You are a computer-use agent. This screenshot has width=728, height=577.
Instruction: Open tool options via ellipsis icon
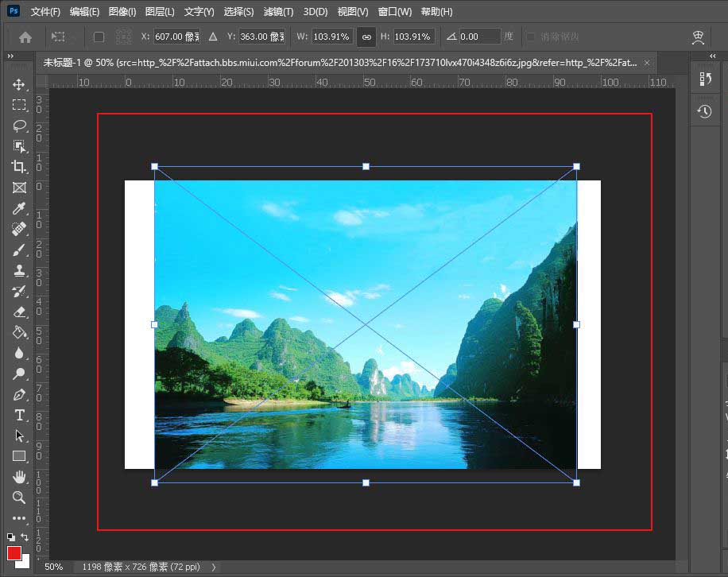click(x=20, y=519)
